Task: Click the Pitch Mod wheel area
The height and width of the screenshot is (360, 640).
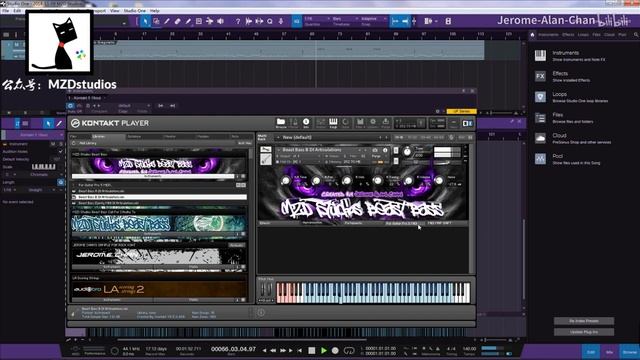Action: point(266,291)
